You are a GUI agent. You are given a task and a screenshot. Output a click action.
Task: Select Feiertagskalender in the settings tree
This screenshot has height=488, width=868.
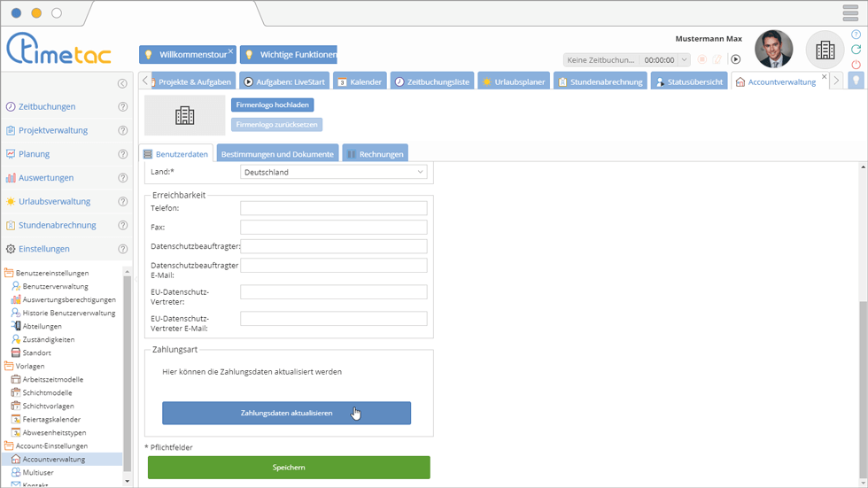[51, 419]
